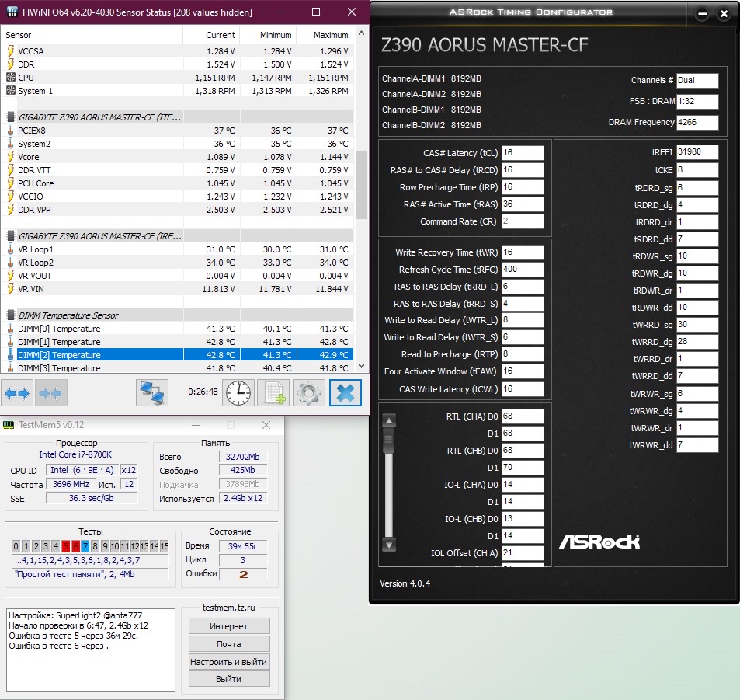The height and width of the screenshot is (700, 740).
Task: Click the tRCD value field
Action: coord(523,169)
